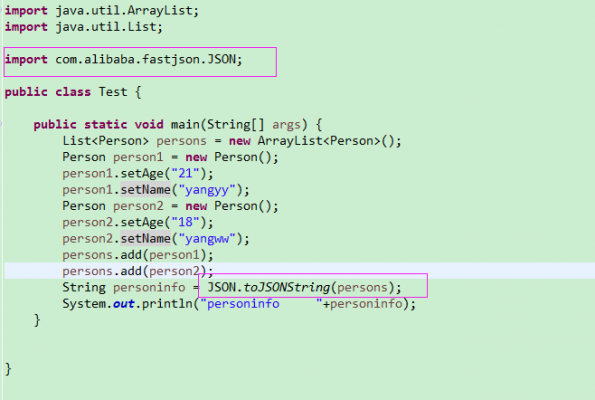The width and height of the screenshot is (595, 400).
Task: Click 'JSON.toJSONString(persons);' call
Action: 304,287
